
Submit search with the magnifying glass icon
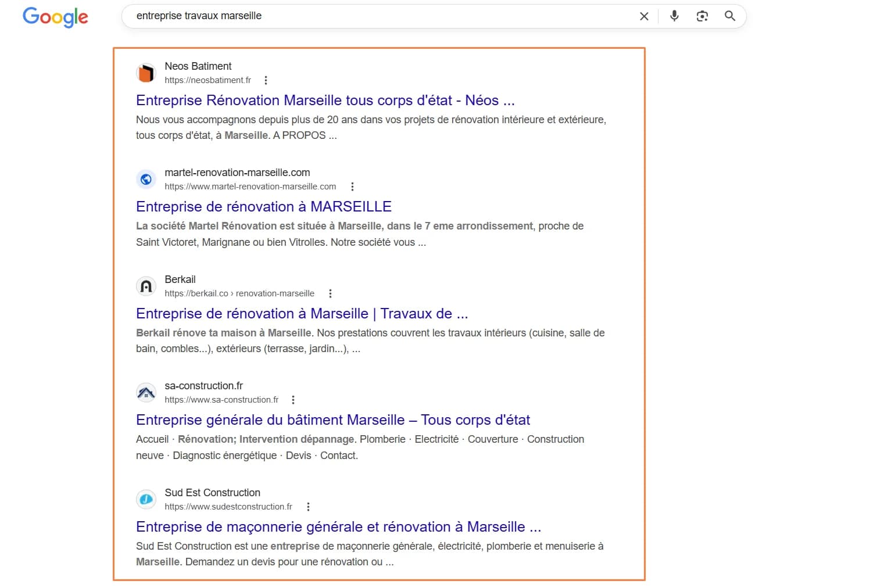730,16
